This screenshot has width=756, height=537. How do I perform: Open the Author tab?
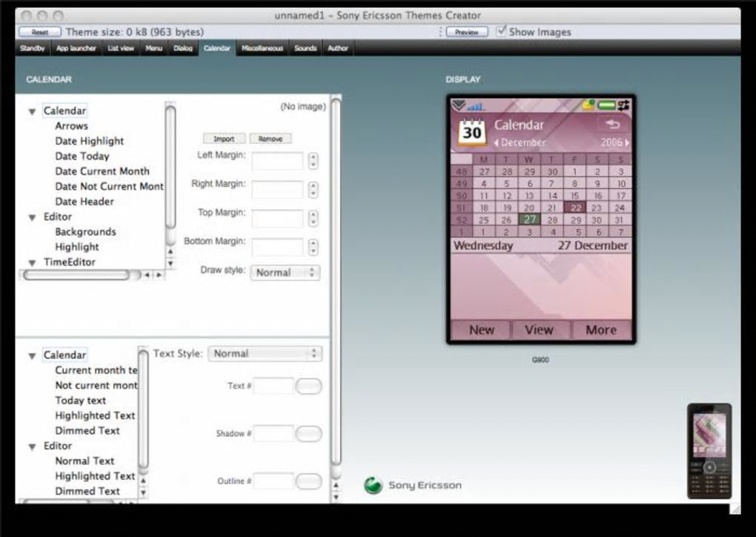tap(337, 48)
